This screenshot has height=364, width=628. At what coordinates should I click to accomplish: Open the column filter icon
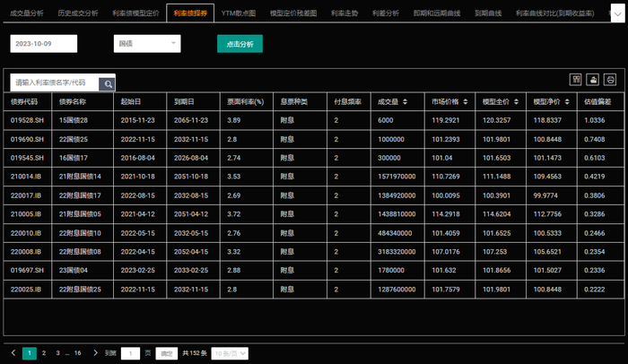click(576, 79)
